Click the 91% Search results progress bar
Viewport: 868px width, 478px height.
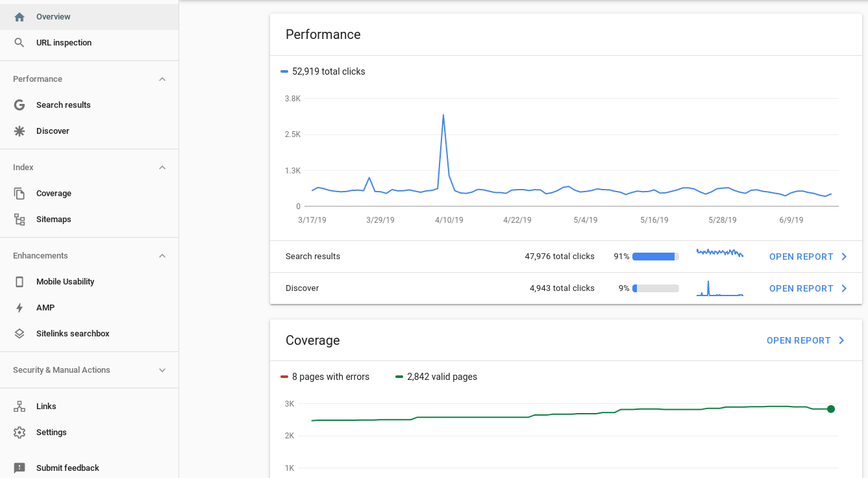coord(656,256)
